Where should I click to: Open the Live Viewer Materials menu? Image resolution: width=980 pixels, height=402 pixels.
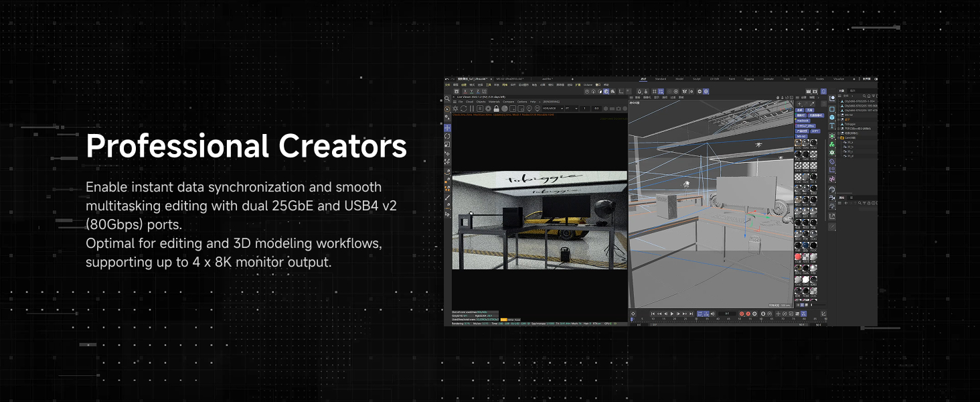494,102
